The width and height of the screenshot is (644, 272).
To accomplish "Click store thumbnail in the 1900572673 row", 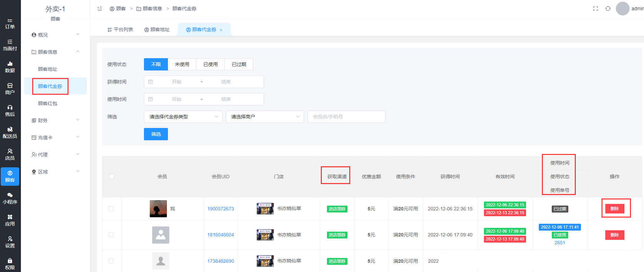I will pos(265,209).
